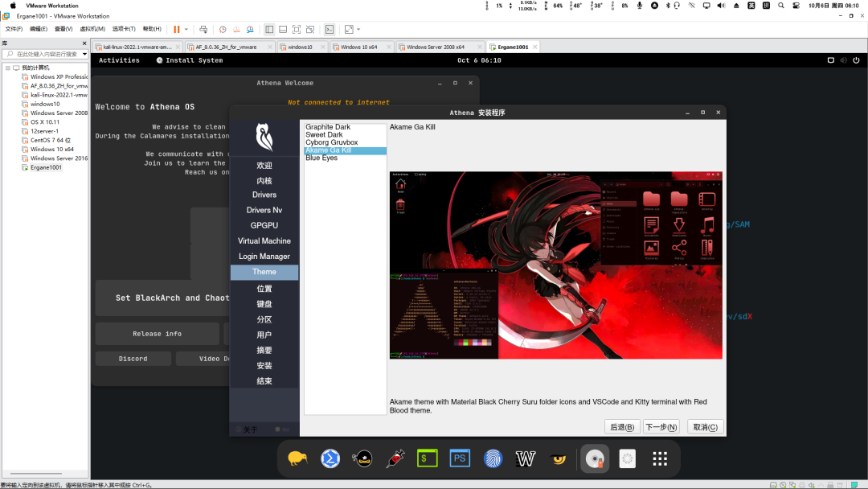868x489 pixels.
Task: Launch the red syringe dock app
Action: pyautogui.click(x=395, y=458)
